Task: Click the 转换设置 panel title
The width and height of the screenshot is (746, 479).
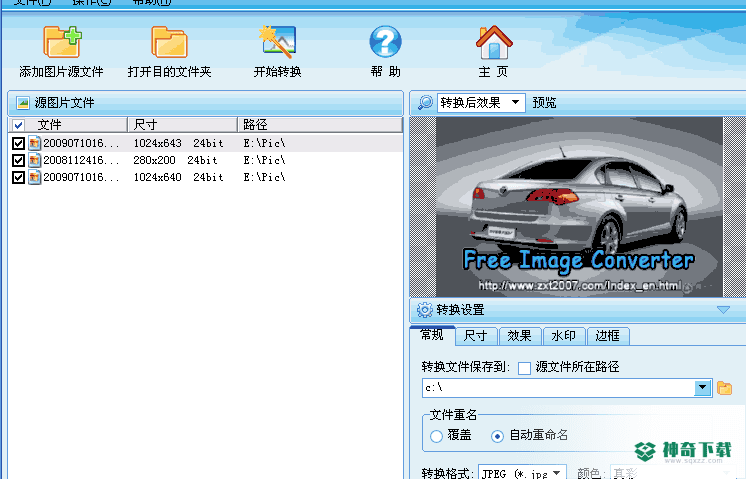Action: coord(460,310)
